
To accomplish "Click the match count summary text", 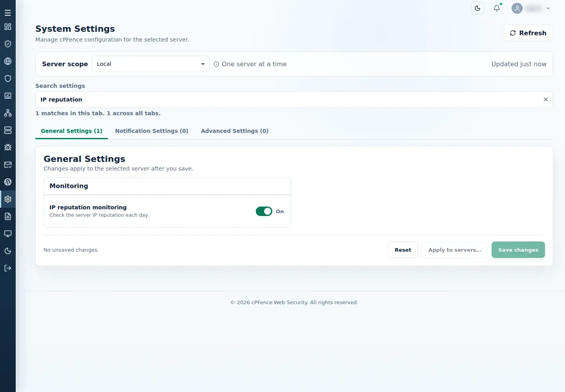I will coord(98,113).
